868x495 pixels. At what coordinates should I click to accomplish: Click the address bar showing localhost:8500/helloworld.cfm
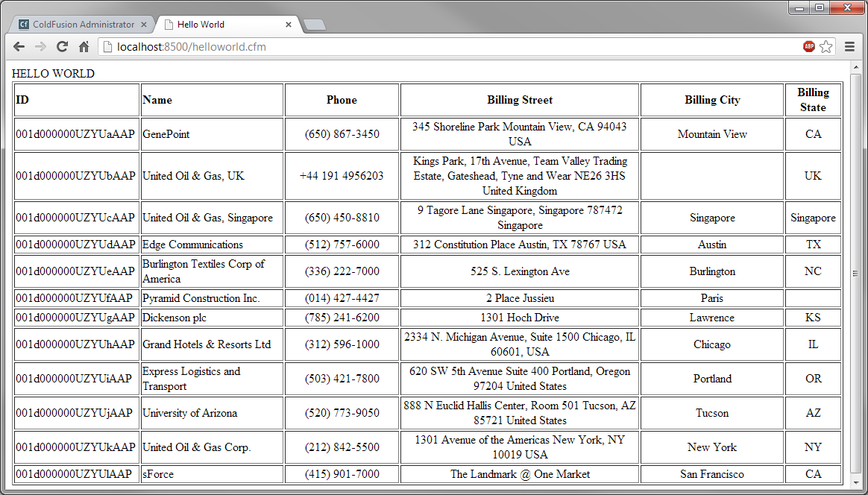pyautogui.click(x=447, y=47)
